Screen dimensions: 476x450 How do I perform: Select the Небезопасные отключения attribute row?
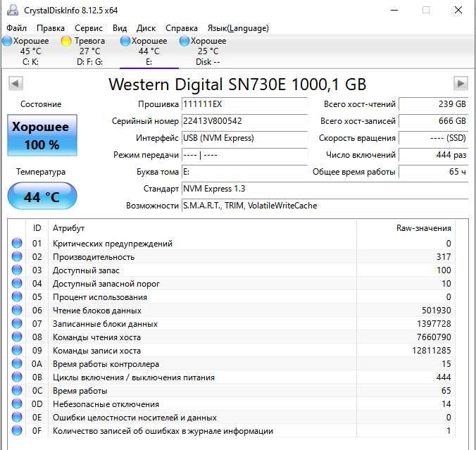pyautogui.click(x=106, y=404)
